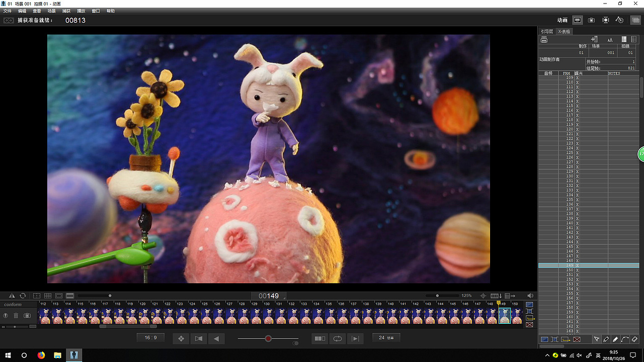Viewport: 644px width, 362px height.
Task: Click the stereo 3D goggles icon
Action: [8, 21]
